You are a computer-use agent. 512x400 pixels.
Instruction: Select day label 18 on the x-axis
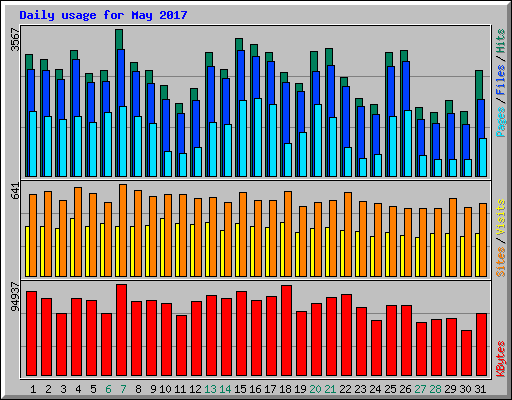(x=285, y=389)
